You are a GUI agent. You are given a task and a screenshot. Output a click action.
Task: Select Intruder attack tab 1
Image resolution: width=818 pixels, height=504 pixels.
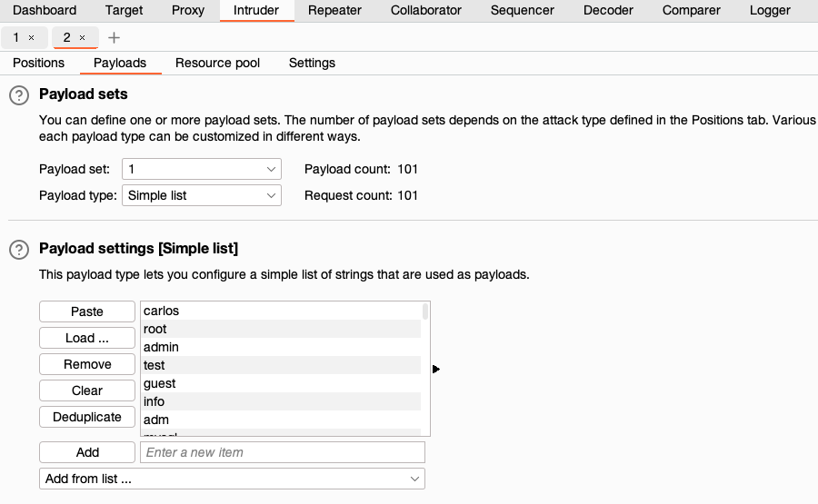point(16,37)
